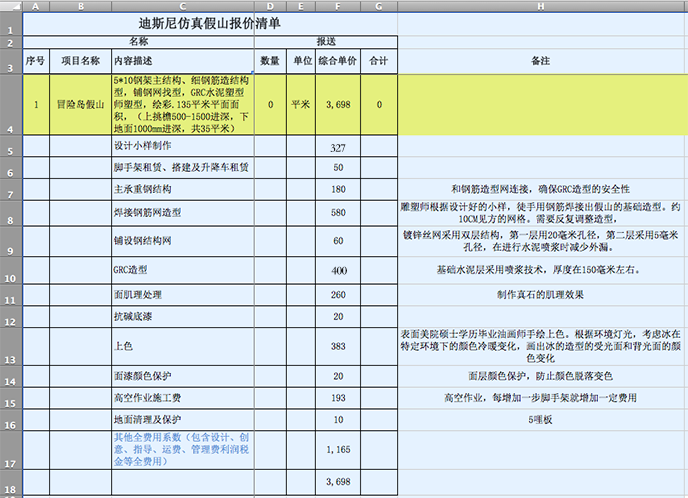Screen dimensions: 688x498
Task: Click the title cell 迪斯尼仿真假山报价清单
Action: coord(209,21)
